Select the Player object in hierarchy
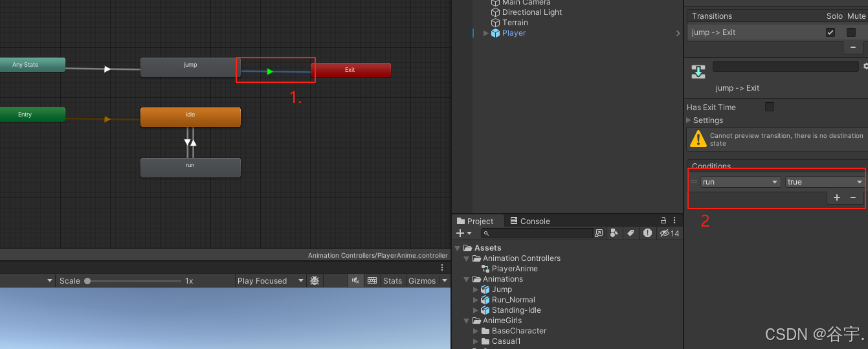The height and width of the screenshot is (349, 868). click(514, 33)
